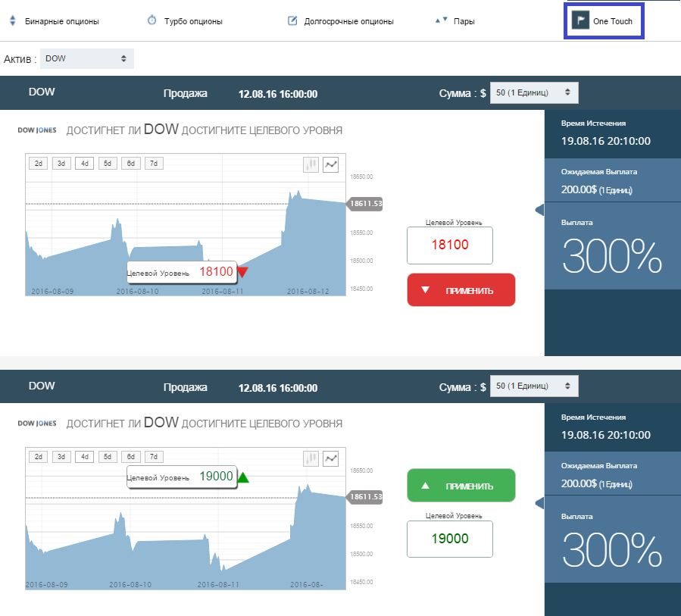Click the Турбо опционы timer icon

152,20
